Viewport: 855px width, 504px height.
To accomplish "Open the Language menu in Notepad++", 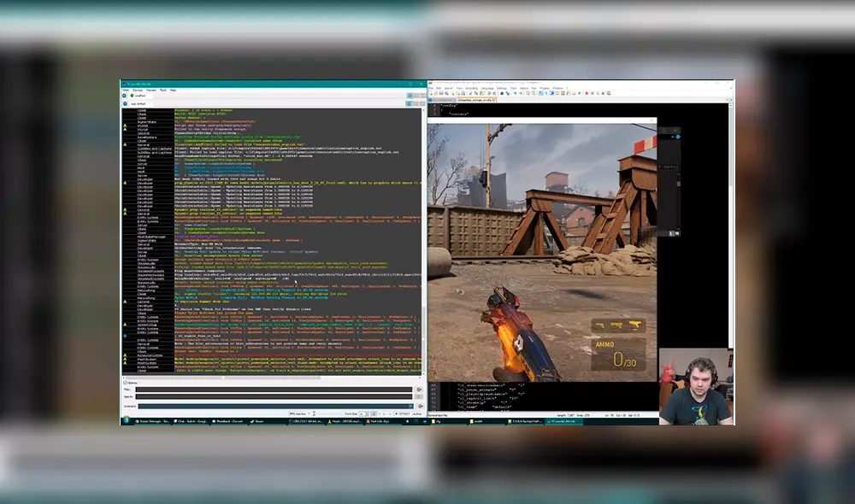I will 486,88.
